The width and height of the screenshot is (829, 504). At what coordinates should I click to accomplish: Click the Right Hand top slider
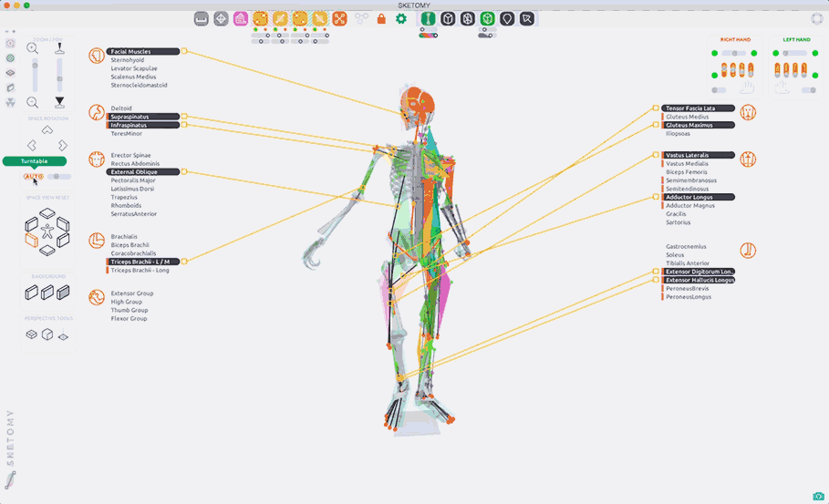coord(733,54)
